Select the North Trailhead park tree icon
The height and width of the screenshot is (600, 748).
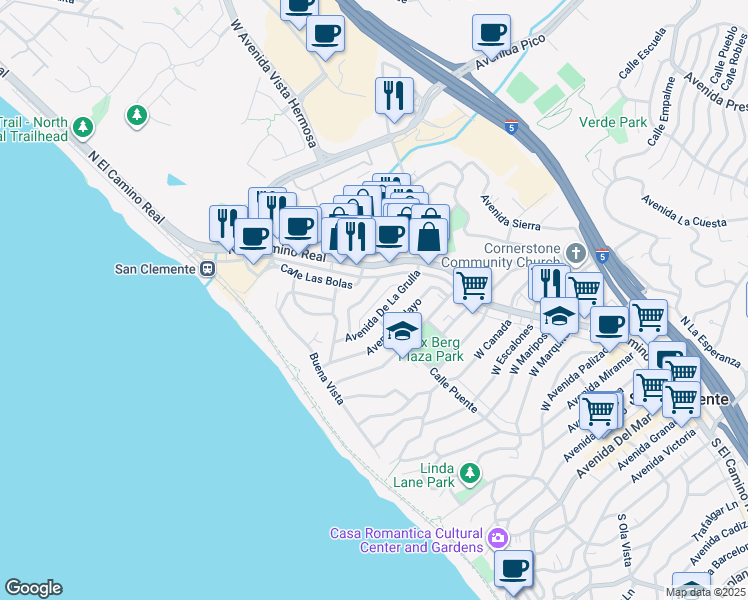point(84,127)
